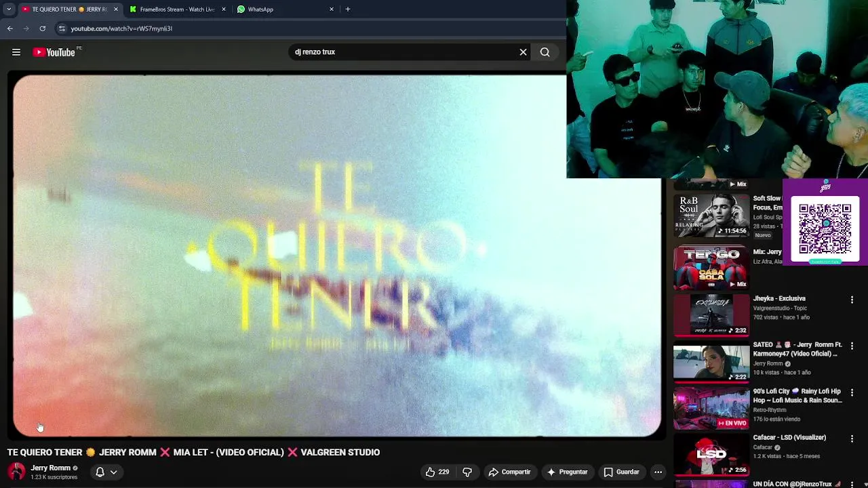Screen dimensions: 868x488
Task: Switch to the FrameBros Stream tab
Action: point(177,9)
